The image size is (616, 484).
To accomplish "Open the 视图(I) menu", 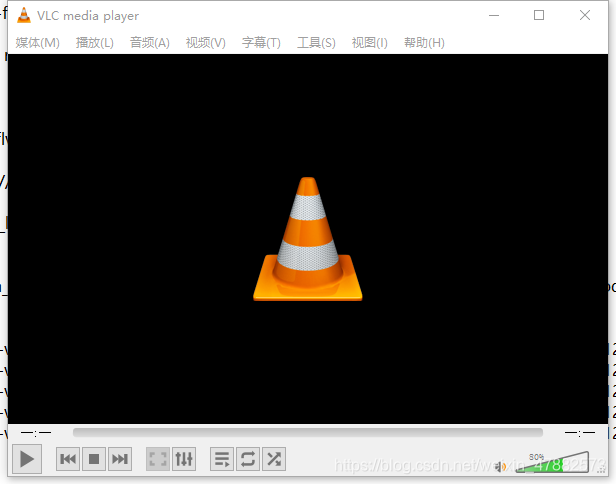I will pyautogui.click(x=370, y=42).
